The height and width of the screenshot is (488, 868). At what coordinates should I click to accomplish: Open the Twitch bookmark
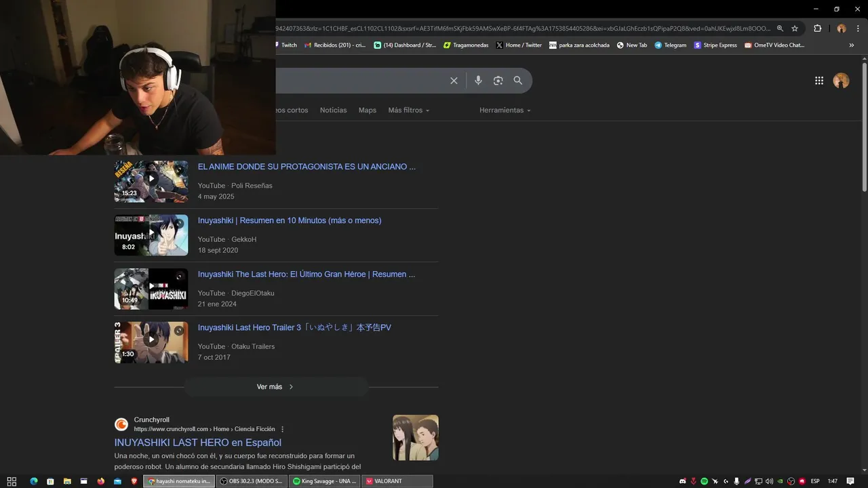click(285, 45)
